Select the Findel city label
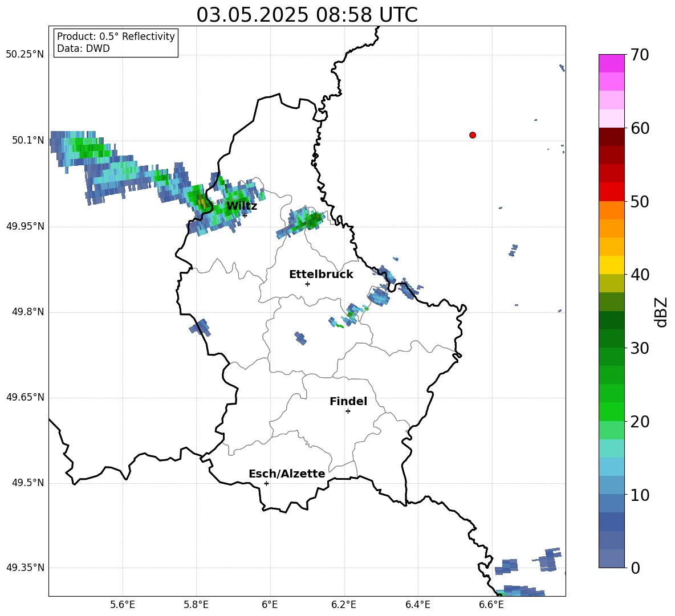Image resolution: width=675 pixels, height=616 pixels. click(348, 401)
